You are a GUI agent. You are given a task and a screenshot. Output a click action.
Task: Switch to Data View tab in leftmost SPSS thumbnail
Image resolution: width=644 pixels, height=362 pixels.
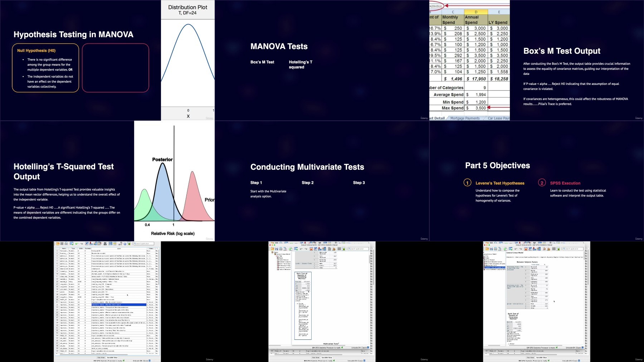point(102,357)
